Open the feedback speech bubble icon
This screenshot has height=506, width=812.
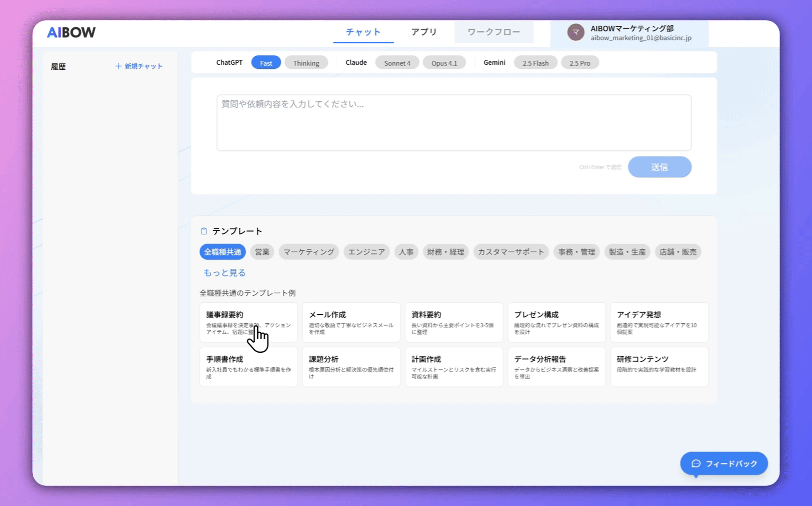click(x=696, y=463)
